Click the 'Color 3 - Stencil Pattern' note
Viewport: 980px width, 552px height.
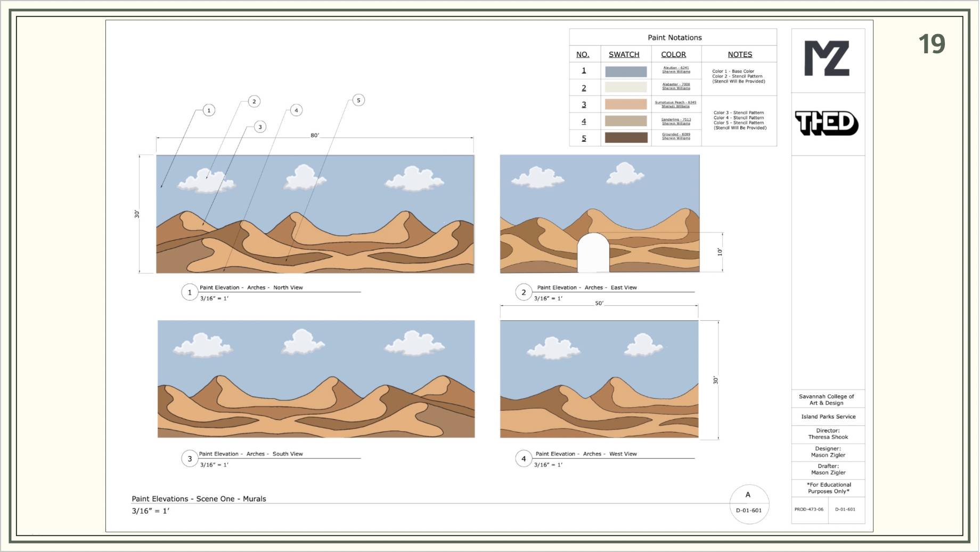(739, 112)
